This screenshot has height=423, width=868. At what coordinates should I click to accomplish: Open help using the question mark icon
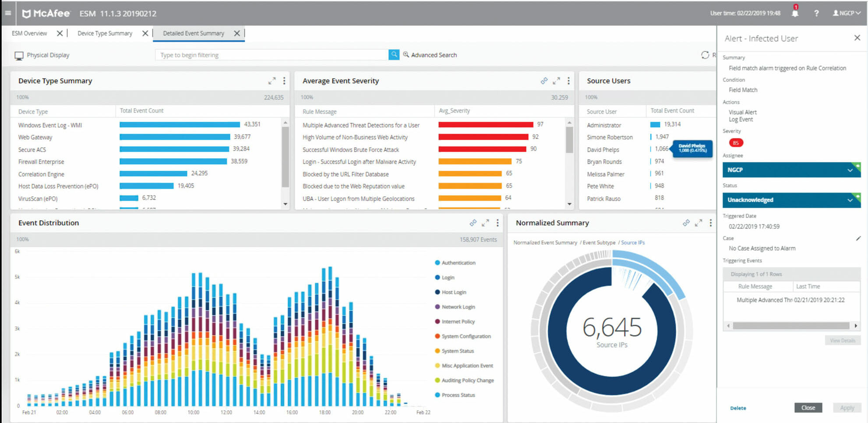point(816,13)
